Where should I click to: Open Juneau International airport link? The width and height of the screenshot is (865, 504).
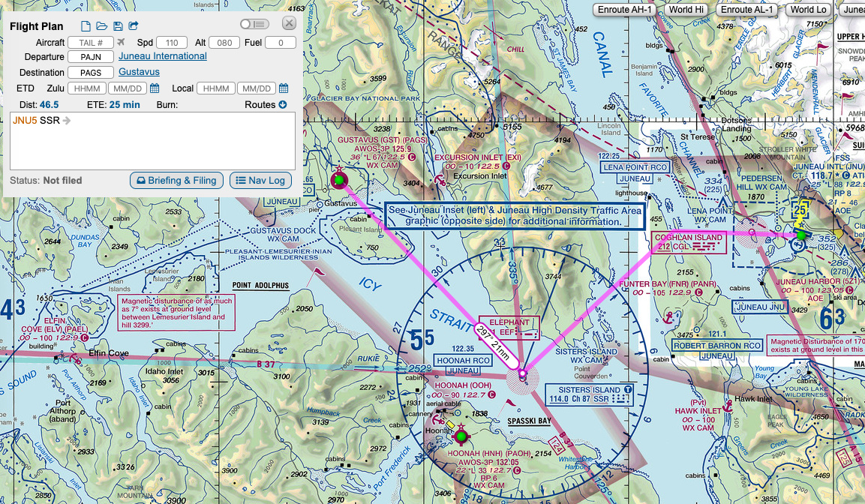163,56
